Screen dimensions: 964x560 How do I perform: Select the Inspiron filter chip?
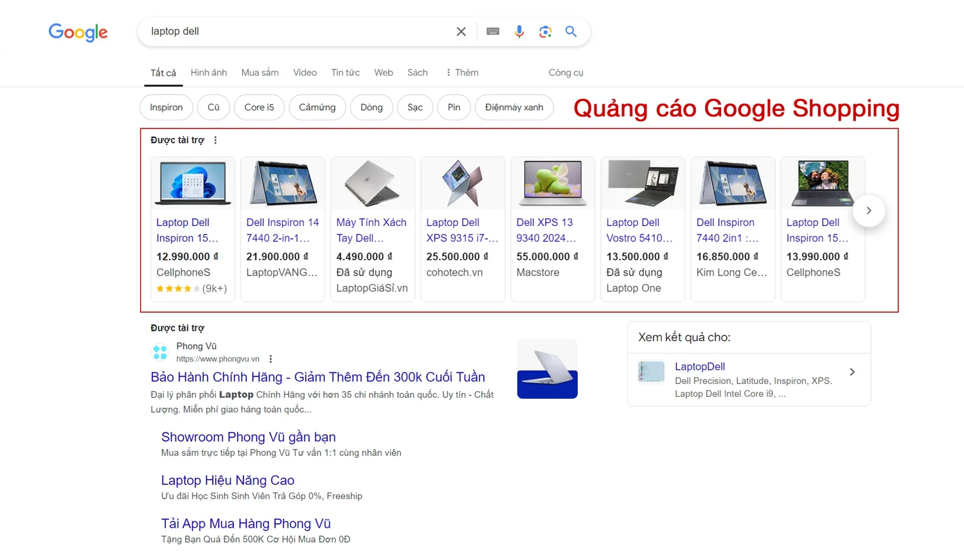[x=166, y=107]
